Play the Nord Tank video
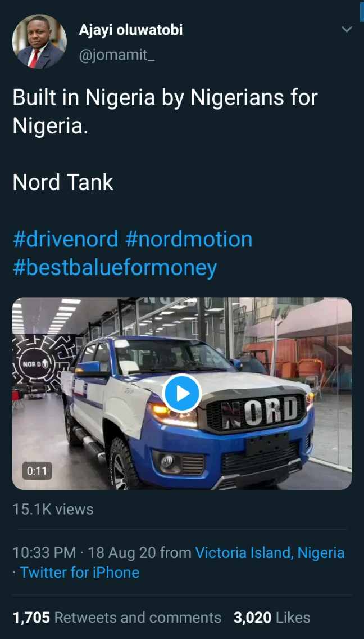Viewport: 364px width, 639px height. (181, 393)
